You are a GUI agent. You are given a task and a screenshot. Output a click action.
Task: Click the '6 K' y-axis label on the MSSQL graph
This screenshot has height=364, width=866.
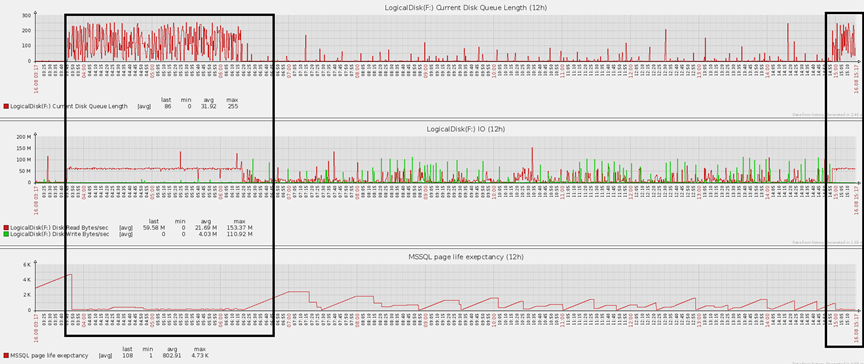click(x=27, y=265)
